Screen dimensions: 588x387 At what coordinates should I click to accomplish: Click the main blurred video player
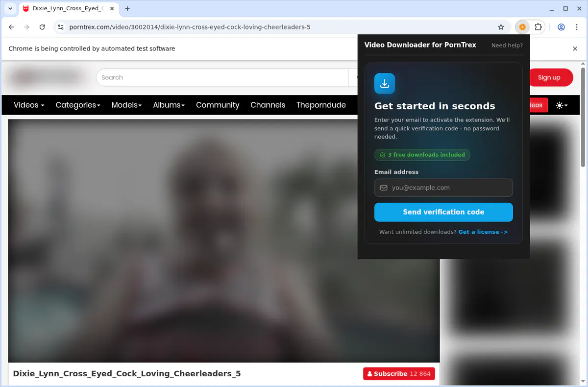pyautogui.click(x=224, y=241)
